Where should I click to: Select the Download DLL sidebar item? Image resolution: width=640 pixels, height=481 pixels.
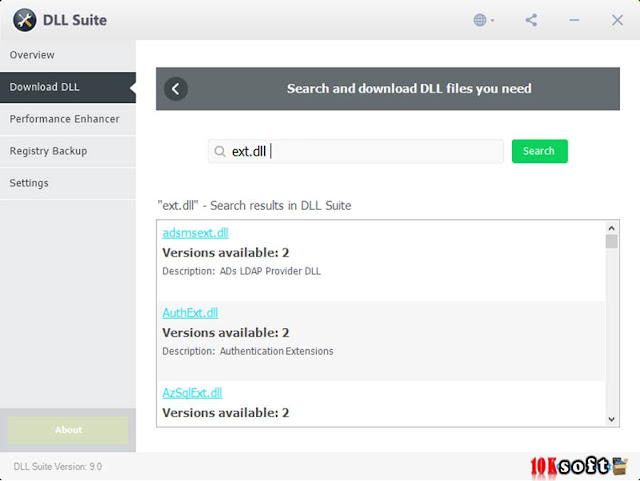pos(68,87)
